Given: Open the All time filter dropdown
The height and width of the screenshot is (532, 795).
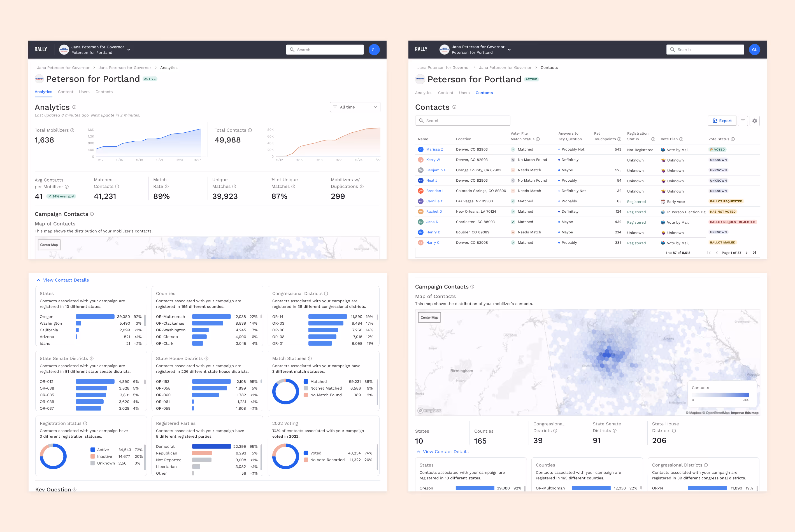Looking at the screenshot, I should [355, 107].
